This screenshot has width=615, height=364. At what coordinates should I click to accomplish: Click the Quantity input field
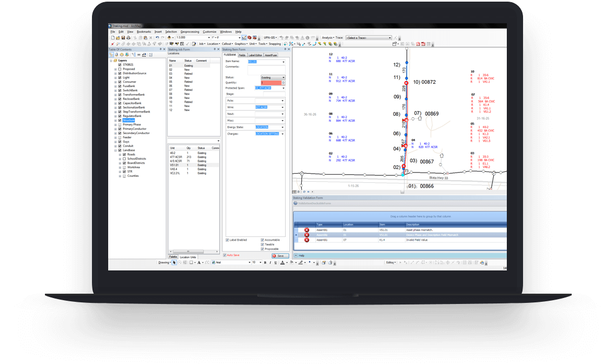click(271, 83)
